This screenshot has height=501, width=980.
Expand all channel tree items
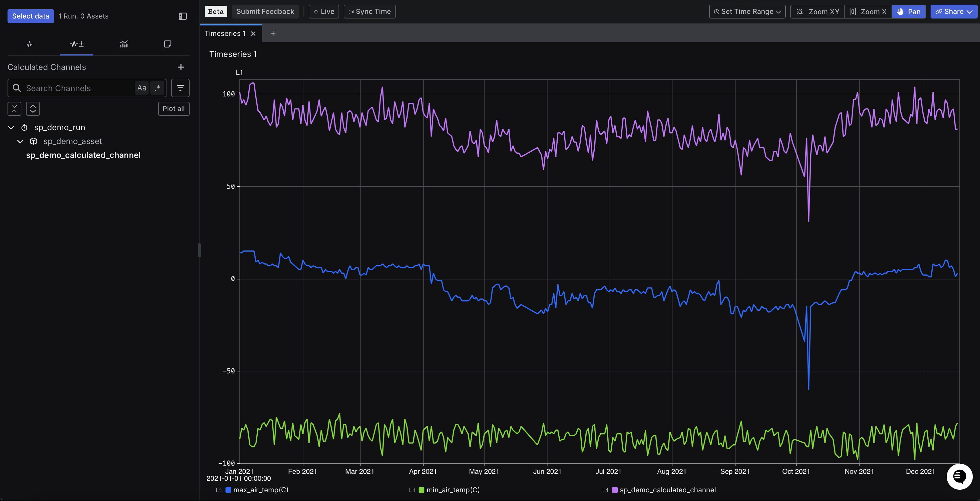[33, 108]
